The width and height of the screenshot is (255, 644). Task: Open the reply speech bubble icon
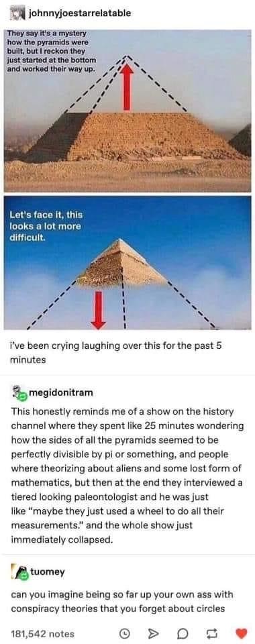coord(183,633)
